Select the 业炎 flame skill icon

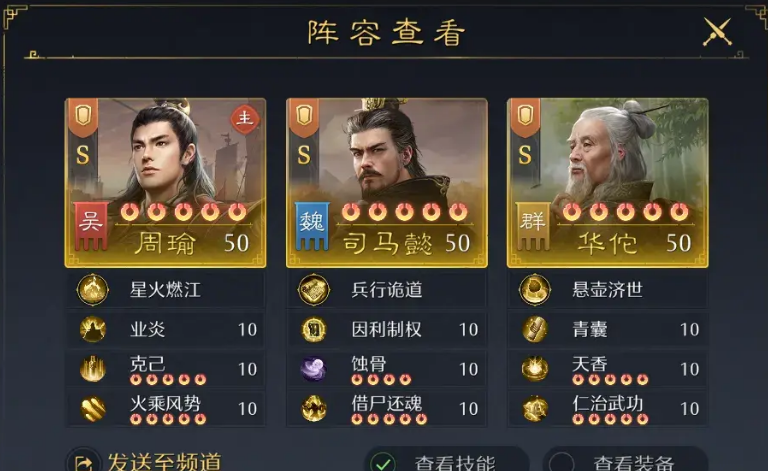pos(93,329)
